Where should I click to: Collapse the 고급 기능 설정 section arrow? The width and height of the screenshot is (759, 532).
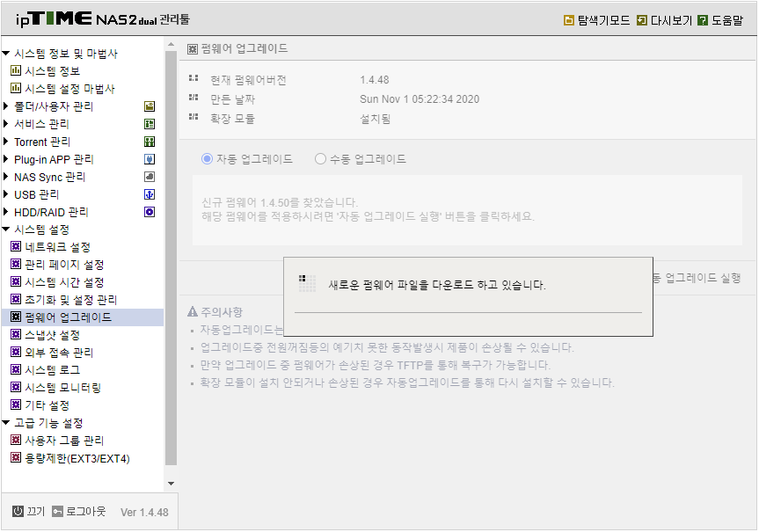(6, 423)
